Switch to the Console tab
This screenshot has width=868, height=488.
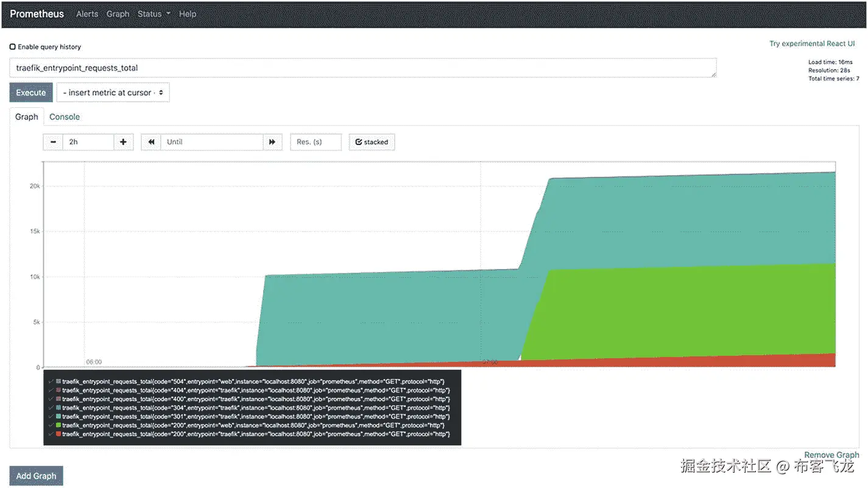(65, 117)
